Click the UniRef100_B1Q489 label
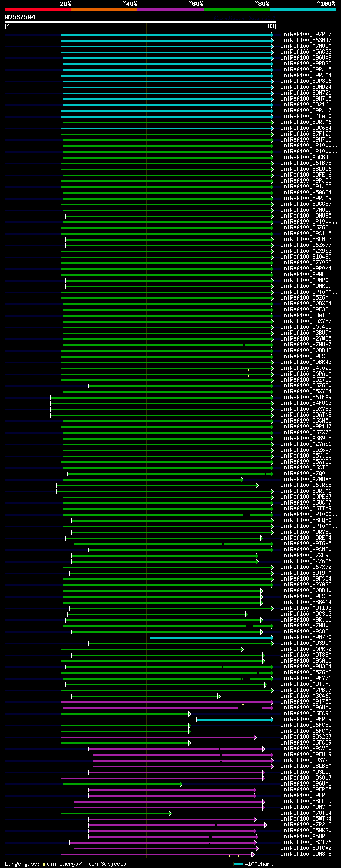The width and height of the screenshot is (341, 868). tap(306, 257)
